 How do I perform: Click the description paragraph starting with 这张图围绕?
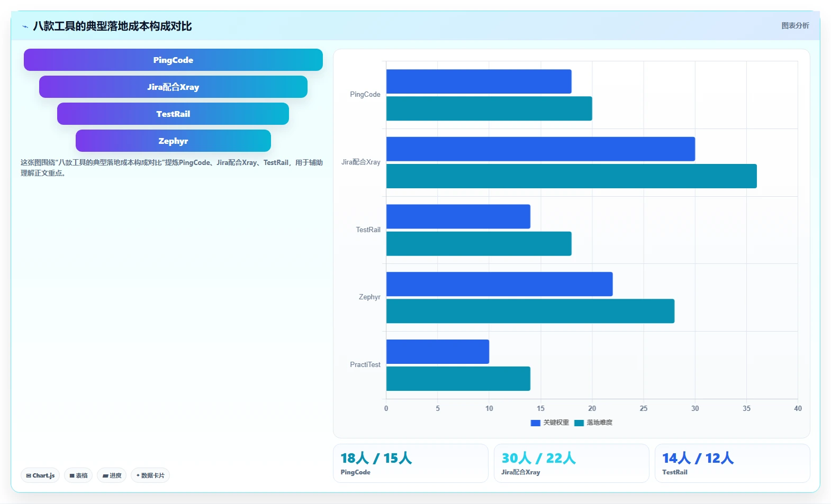click(x=171, y=168)
